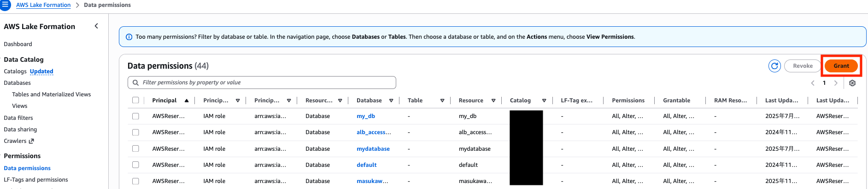Click the refresh permissions icon

(774, 66)
